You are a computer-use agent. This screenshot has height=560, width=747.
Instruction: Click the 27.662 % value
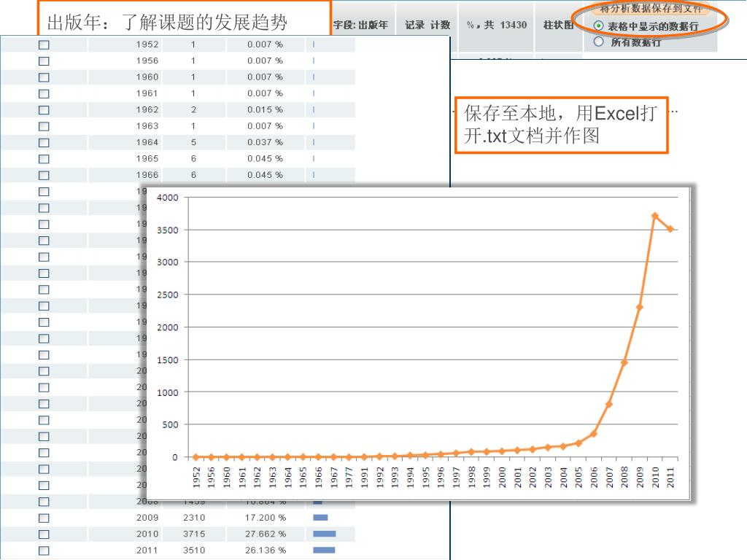[266, 534]
